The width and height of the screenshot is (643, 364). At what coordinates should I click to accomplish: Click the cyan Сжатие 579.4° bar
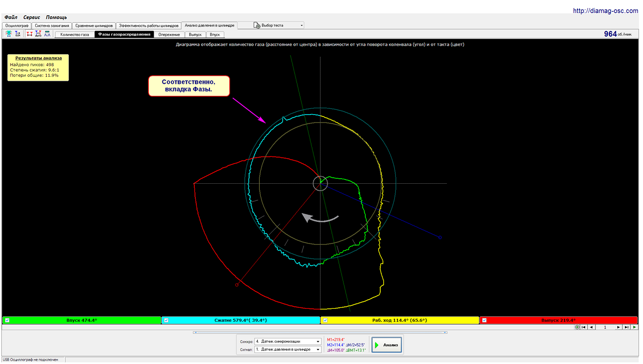[241, 320]
